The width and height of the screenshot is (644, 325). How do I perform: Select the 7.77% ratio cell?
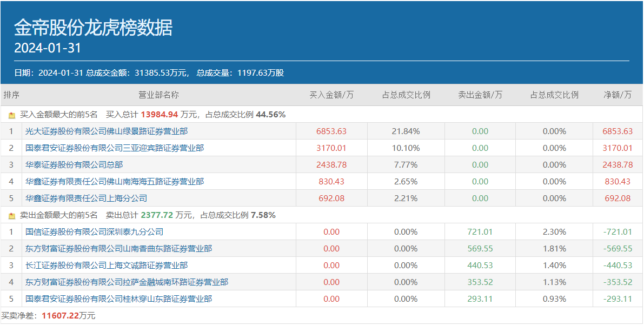click(x=406, y=165)
